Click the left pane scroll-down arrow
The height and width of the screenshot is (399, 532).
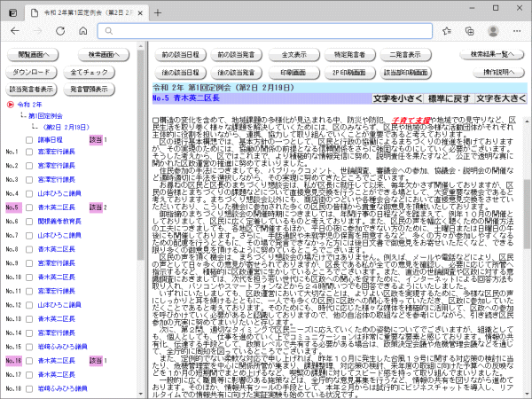point(141,395)
